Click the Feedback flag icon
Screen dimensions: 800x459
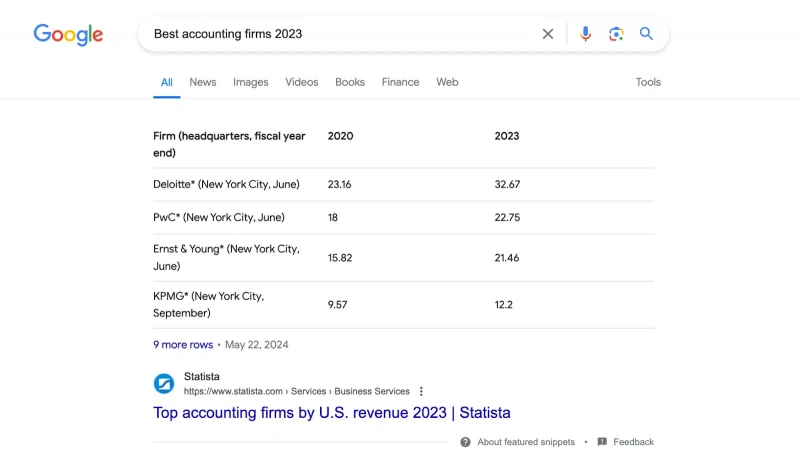click(602, 442)
